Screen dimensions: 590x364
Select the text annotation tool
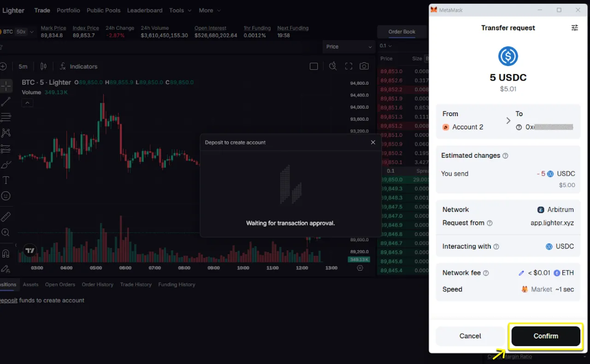coord(6,180)
